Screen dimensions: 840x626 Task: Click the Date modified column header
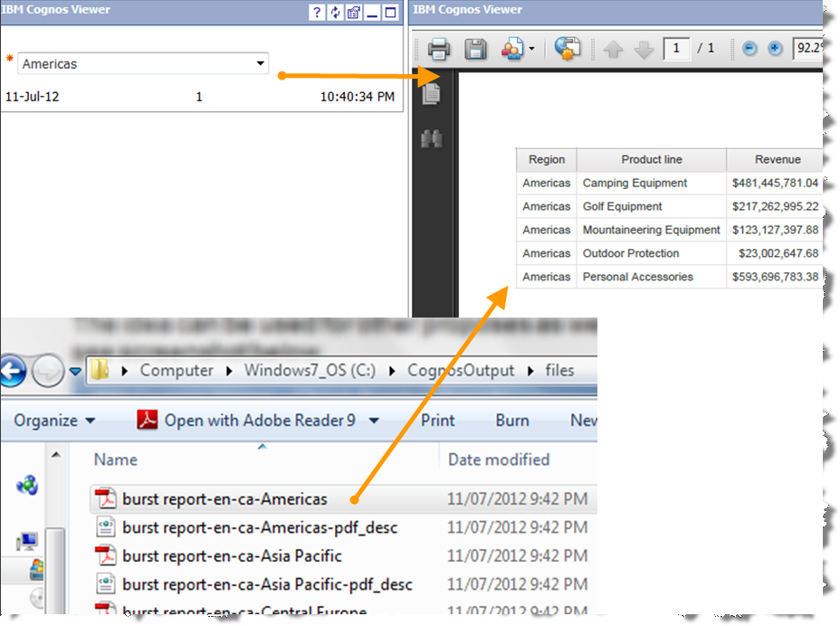click(x=499, y=460)
